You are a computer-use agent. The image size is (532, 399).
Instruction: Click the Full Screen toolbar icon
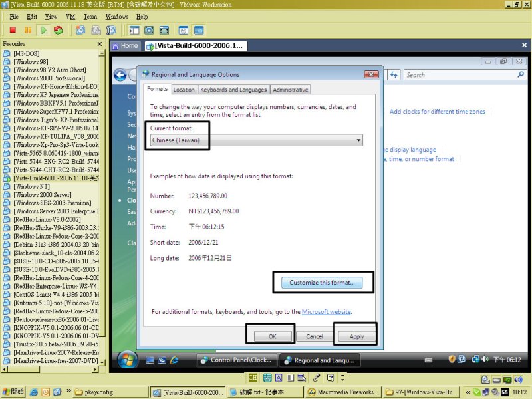point(149,30)
